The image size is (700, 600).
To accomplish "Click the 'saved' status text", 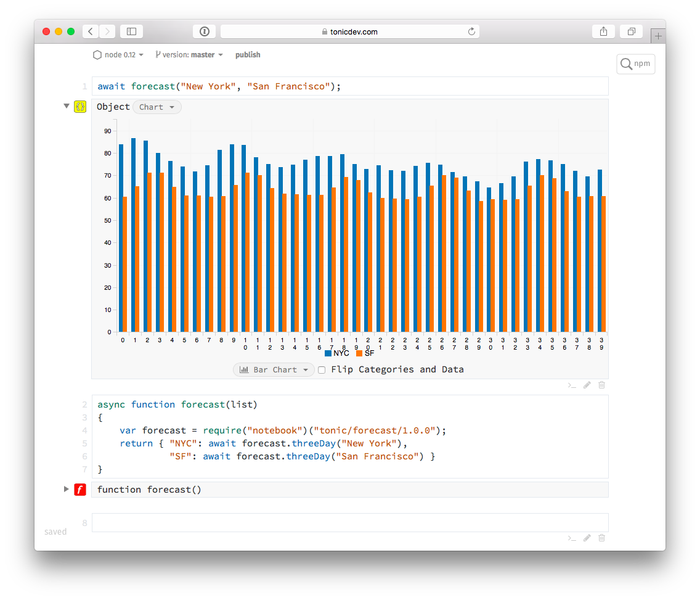I will (55, 532).
